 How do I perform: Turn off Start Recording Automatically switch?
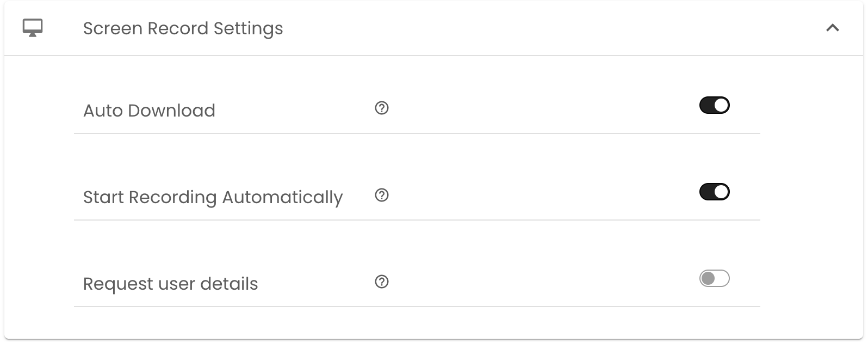tap(714, 192)
